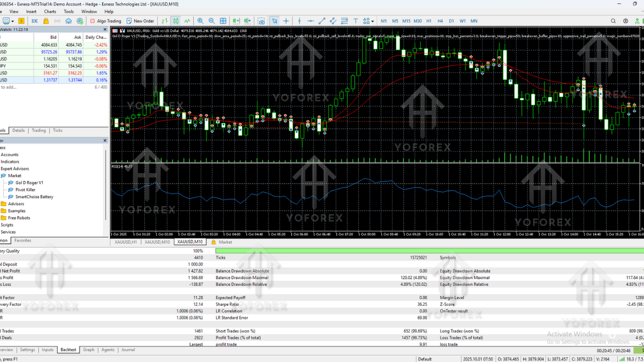Toggle the auto scroll chart icon
The image size is (644, 362).
pos(236,21)
